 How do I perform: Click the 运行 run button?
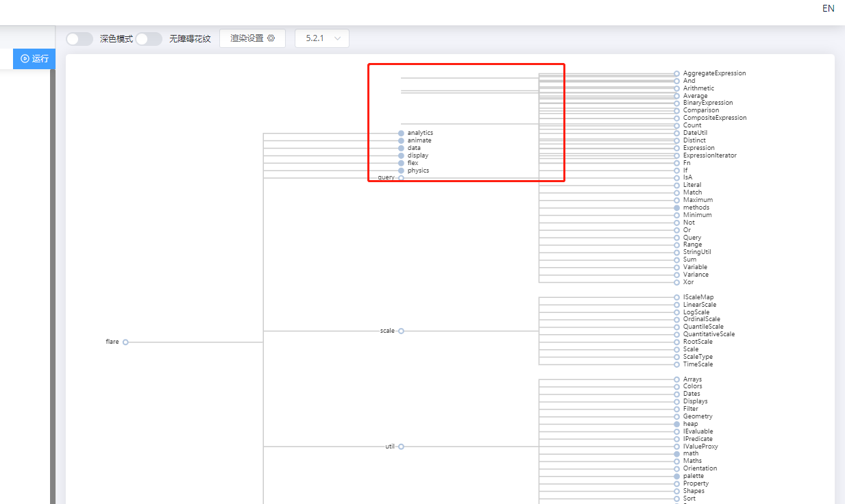coord(34,59)
